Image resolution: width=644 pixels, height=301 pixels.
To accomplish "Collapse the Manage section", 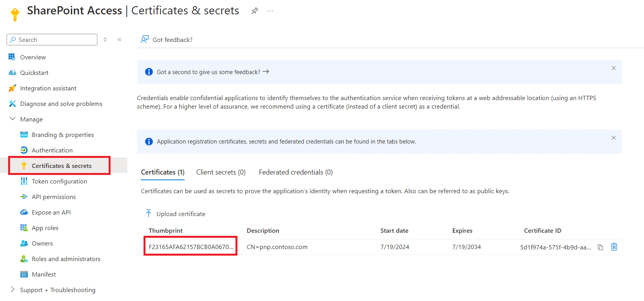I will click(13, 119).
